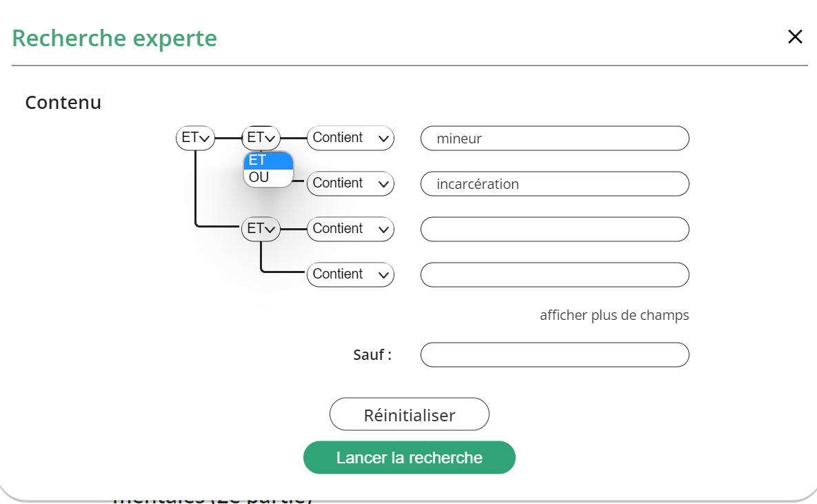Expand the third row Contient dropdown

pyautogui.click(x=350, y=229)
